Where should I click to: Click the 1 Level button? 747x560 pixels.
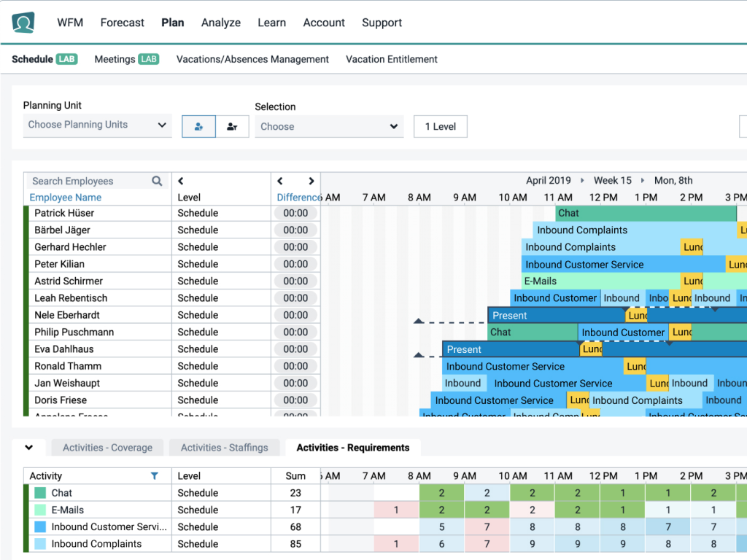point(441,126)
